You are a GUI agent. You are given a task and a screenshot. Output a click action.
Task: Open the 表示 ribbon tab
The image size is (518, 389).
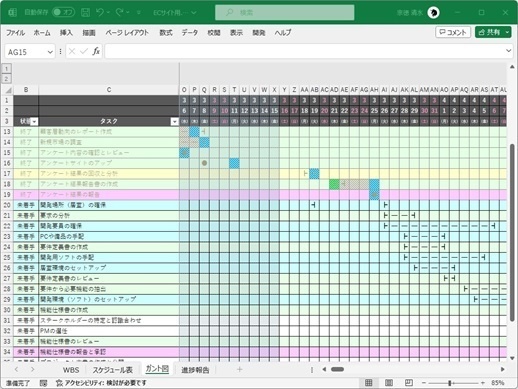(236, 33)
